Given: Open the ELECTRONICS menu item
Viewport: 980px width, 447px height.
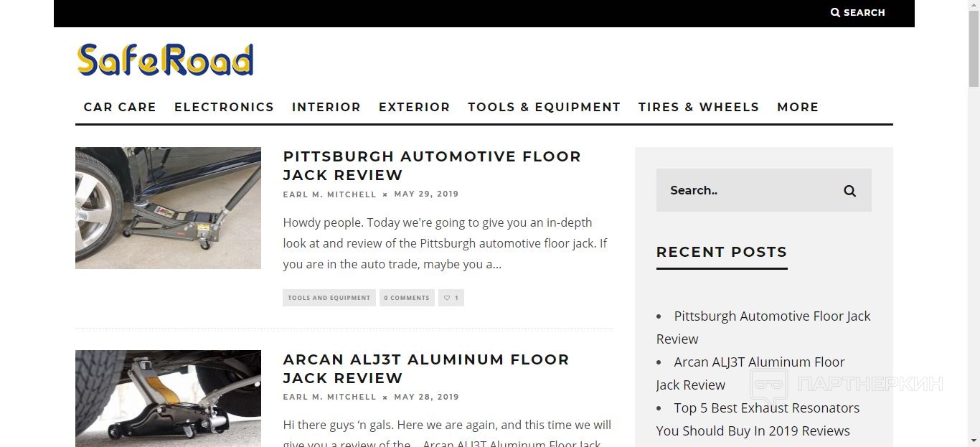Looking at the screenshot, I should [x=224, y=107].
